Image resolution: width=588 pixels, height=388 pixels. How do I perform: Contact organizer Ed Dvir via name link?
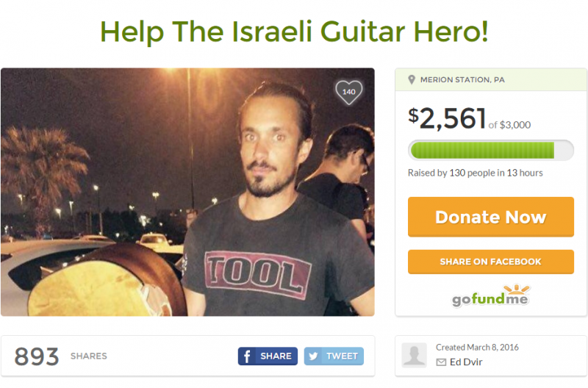tap(466, 362)
